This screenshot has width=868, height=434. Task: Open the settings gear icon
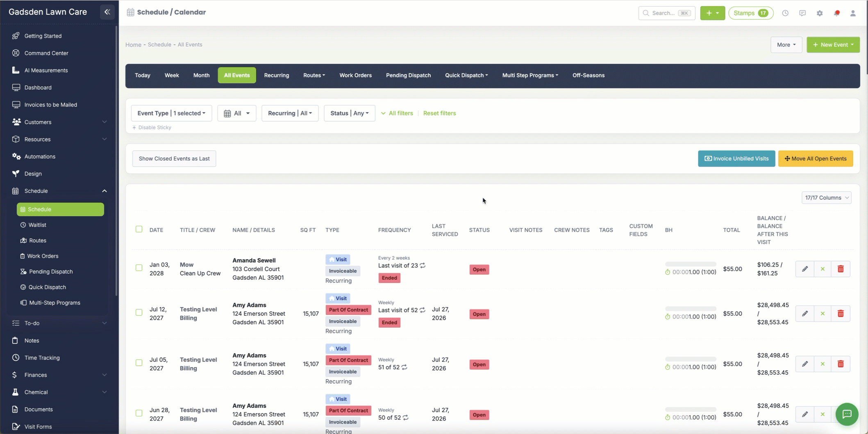click(x=819, y=13)
